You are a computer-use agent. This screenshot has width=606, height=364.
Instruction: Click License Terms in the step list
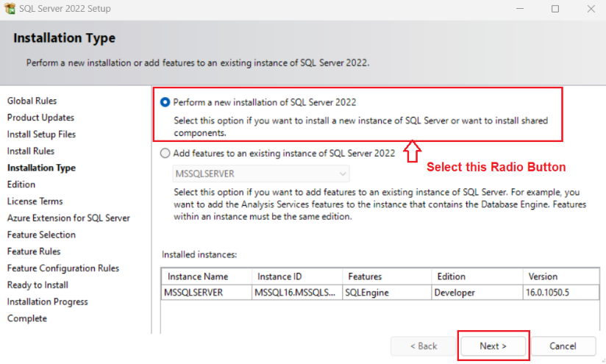35,201
